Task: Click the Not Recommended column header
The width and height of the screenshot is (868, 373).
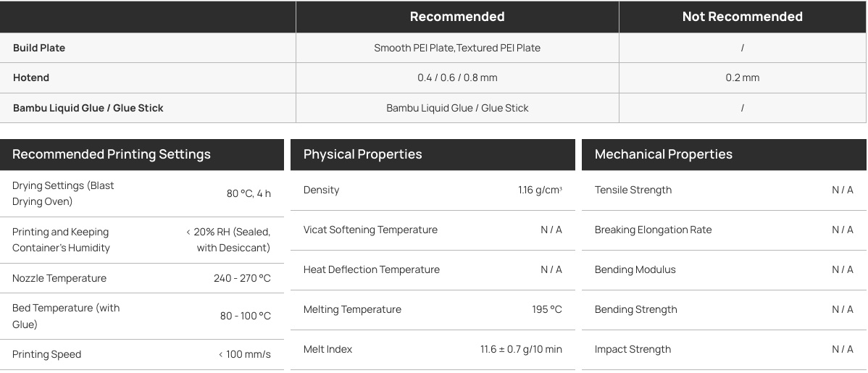Action: (x=743, y=17)
